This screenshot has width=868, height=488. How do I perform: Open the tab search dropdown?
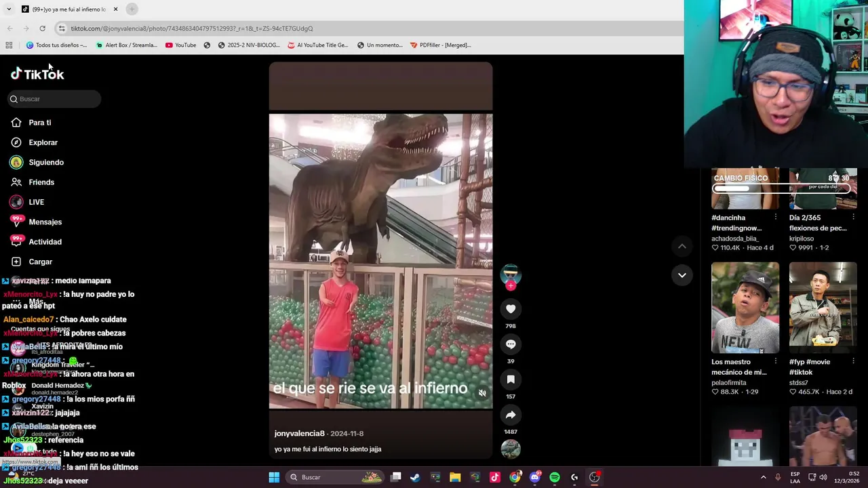[9, 9]
